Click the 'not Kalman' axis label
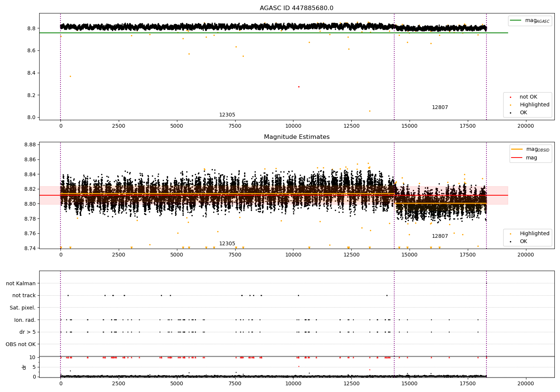The height and width of the screenshot is (392, 560). [x=21, y=283]
